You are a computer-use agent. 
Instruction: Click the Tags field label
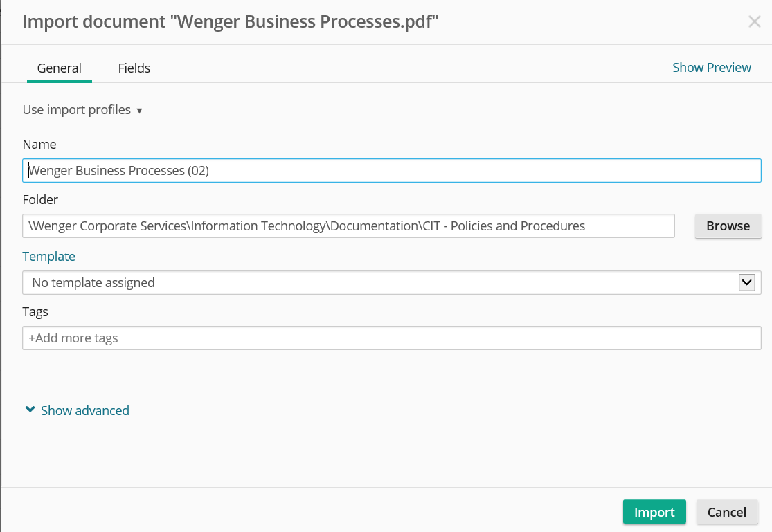(35, 311)
